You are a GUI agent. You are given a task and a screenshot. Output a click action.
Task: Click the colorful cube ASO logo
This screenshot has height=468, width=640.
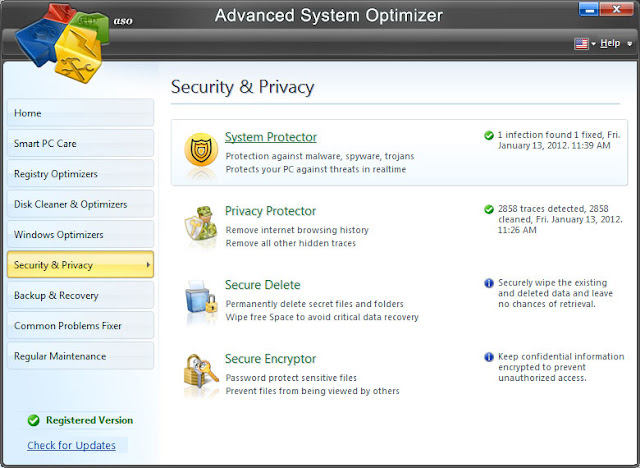tap(62, 43)
